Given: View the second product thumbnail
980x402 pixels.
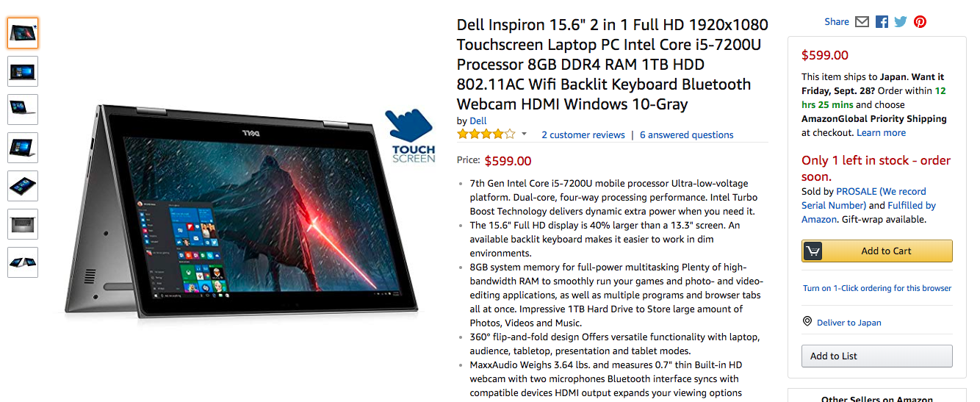Looking at the screenshot, I should pyautogui.click(x=23, y=71).
